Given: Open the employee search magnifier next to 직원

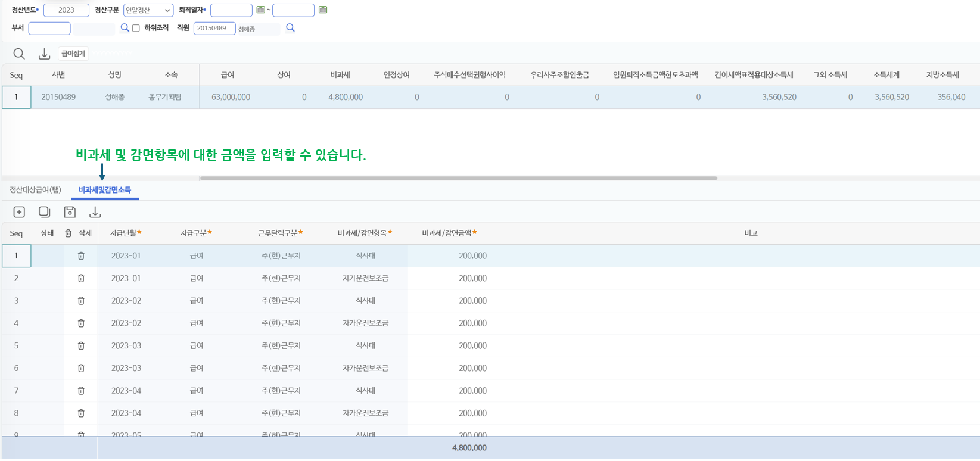Looking at the screenshot, I should [x=290, y=28].
